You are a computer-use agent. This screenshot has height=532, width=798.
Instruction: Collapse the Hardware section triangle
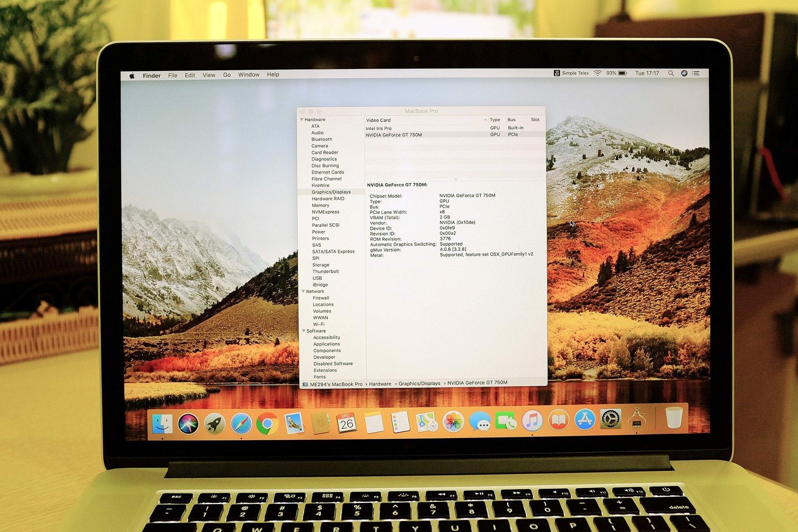[302, 119]
